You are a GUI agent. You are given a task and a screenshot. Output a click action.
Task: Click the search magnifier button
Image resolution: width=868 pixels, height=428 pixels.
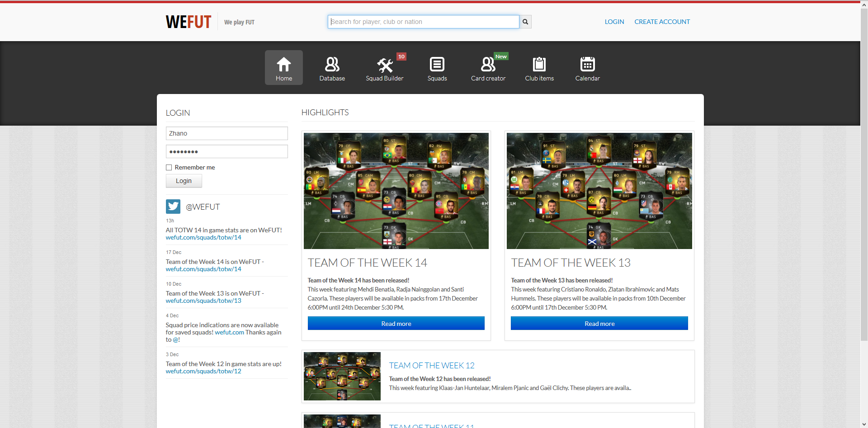coord(525,22)
